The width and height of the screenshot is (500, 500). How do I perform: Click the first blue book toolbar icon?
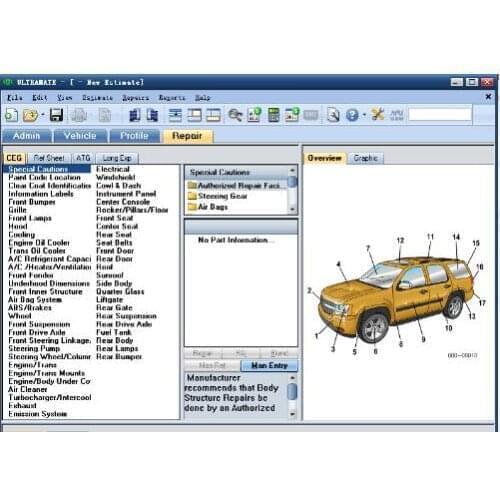click(x=134, y=115)
